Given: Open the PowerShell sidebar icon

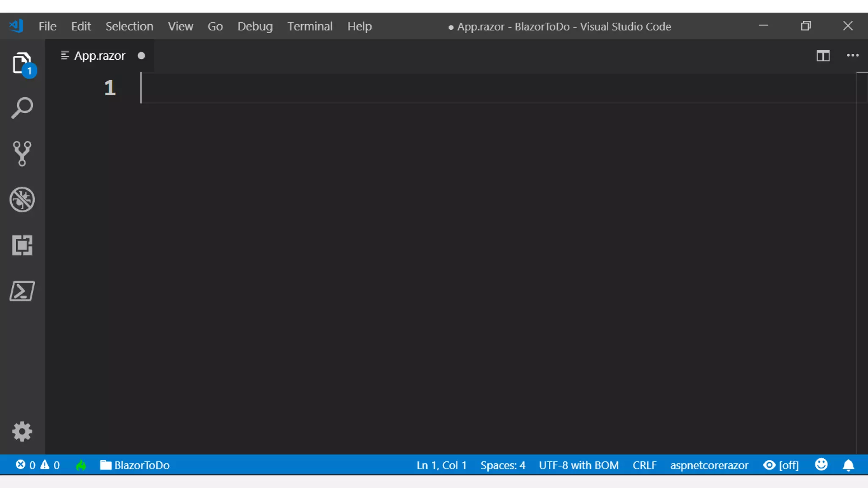Looking at the screenshot, I should tap(22, 291).
